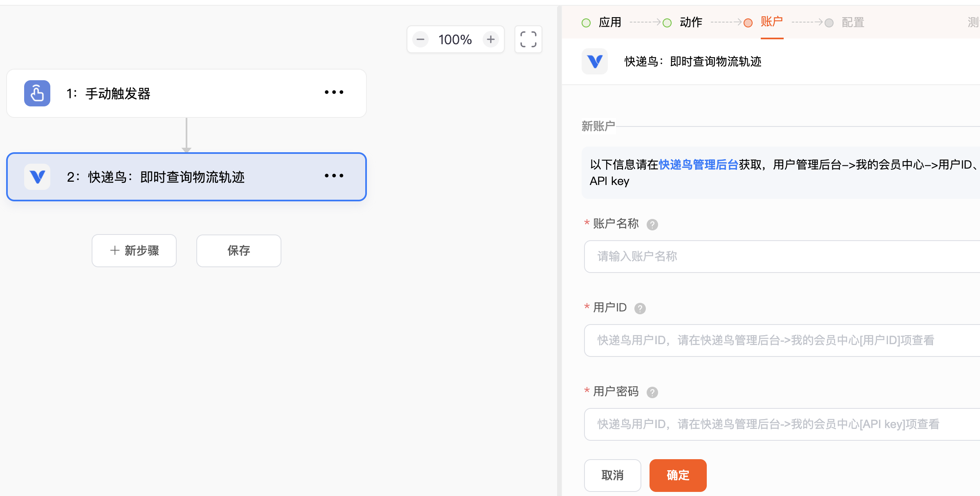Click the zoom in plus icon

pos(490,40)
